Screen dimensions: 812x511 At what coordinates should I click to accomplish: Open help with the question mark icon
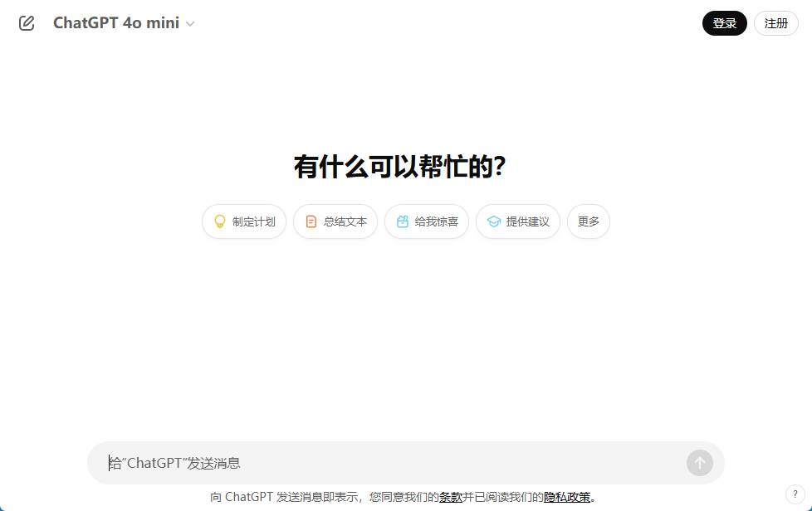(x=795, y=494)
